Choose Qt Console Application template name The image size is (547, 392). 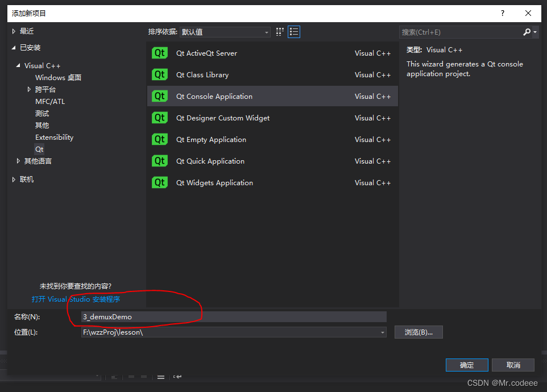[x=214, y=96]
